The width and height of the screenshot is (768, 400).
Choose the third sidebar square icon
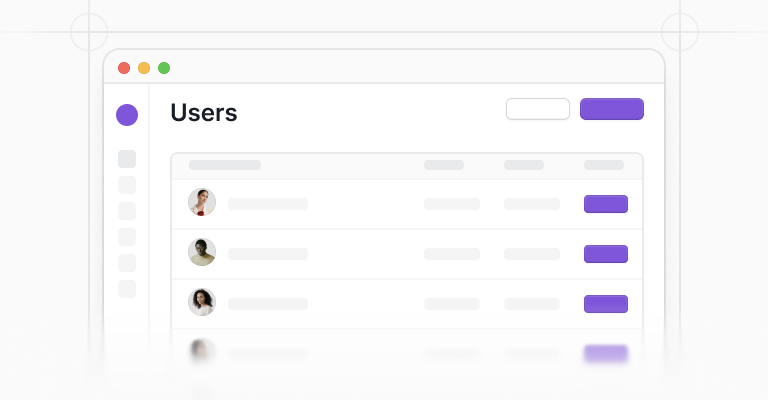(127, 211)
